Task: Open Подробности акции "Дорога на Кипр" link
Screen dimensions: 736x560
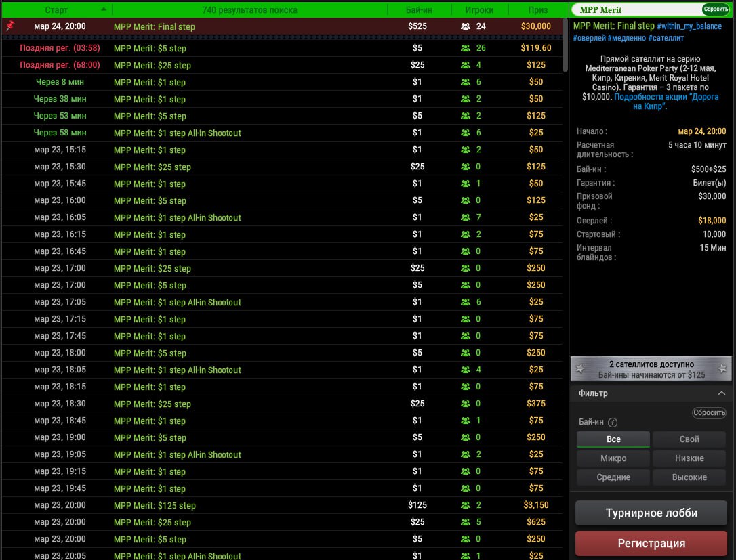Action: pos(666,102)
